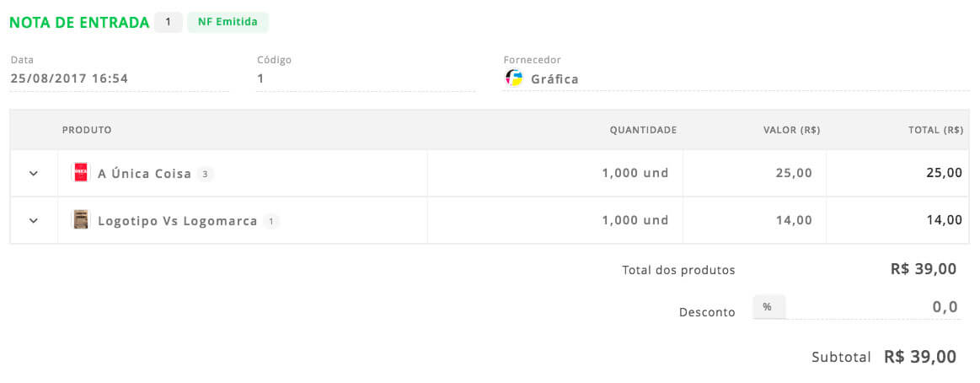Click the 14,00 valor for Logotipo Vs Logomarca
Screen dimensions: 980x383
coord(794,220)
